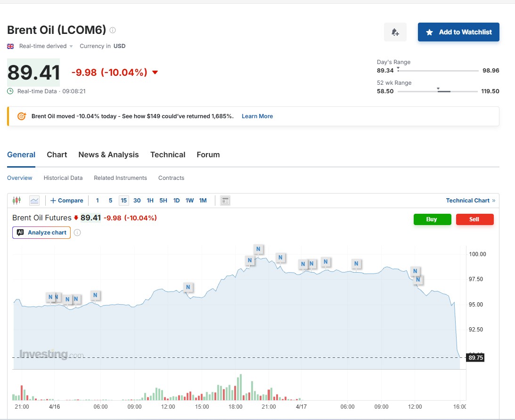Open the news panel icon in chart toolbar
The width and height of the screenshot is (515, 420).
225,201
